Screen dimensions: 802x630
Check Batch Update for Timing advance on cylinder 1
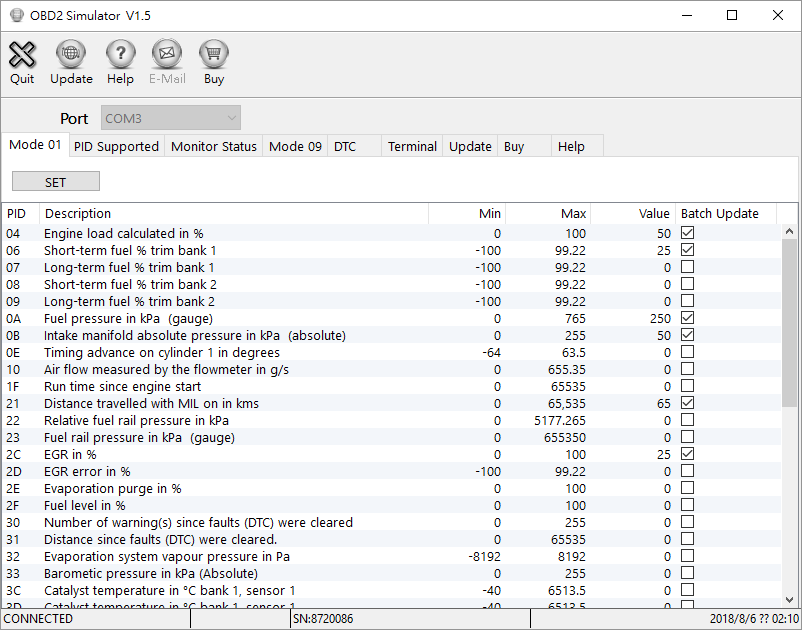687,351
